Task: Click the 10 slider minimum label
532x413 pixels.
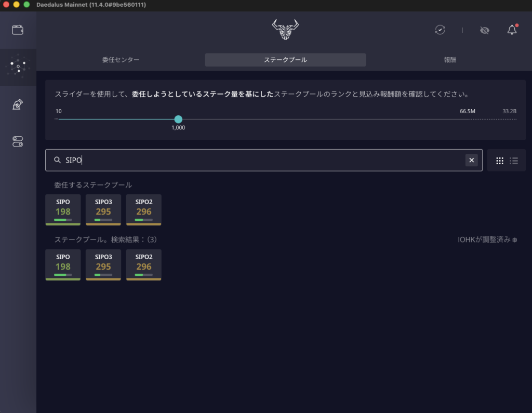Action: [x=58, y=111]
